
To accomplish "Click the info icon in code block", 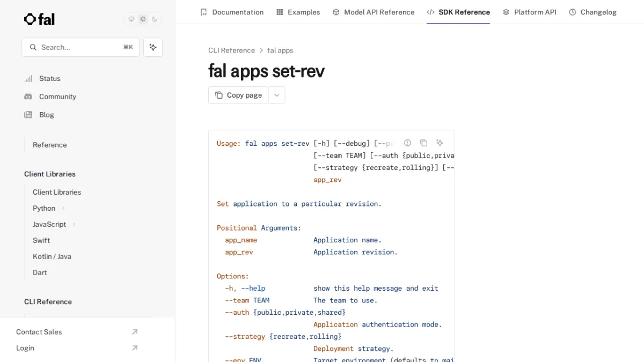I will click(x=407, y=143).
